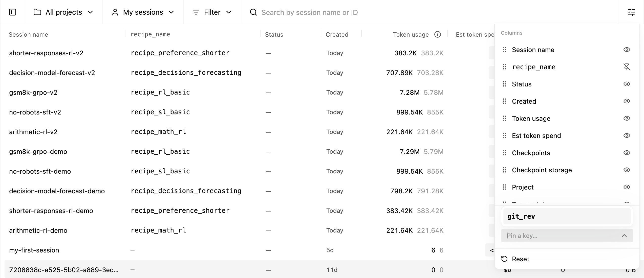Screen dimensions: 644x278
Task: Open the My sessions dropdown
Action: [143, 12]
